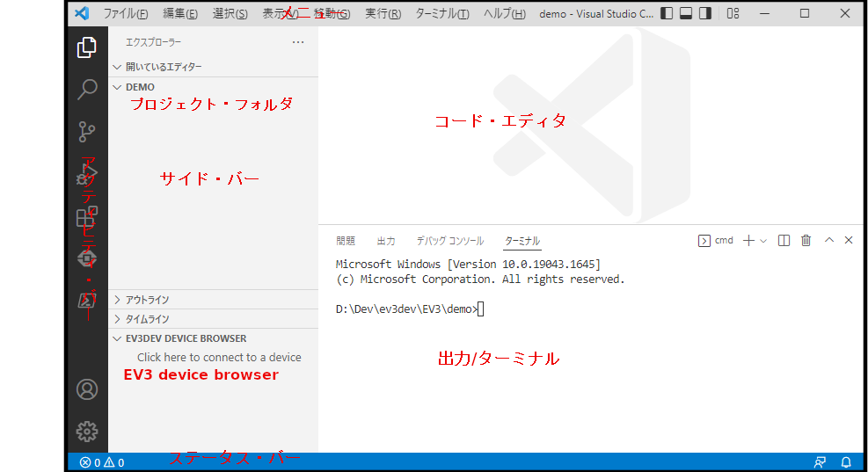This screenshot has height=472, width=868.
Task: Open Customize Layout icon
Action: pos(733,13)
